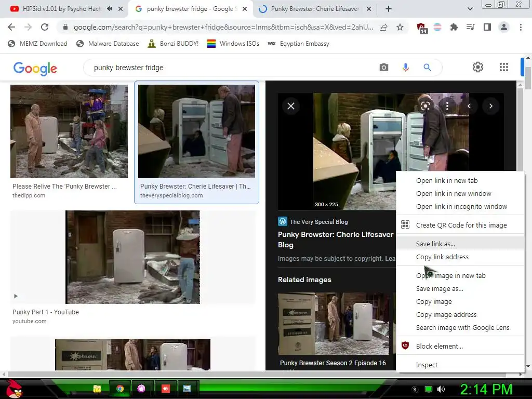This screenshot has height=399, width=532.
Task: Reload the current page
Action: point(45,27)
